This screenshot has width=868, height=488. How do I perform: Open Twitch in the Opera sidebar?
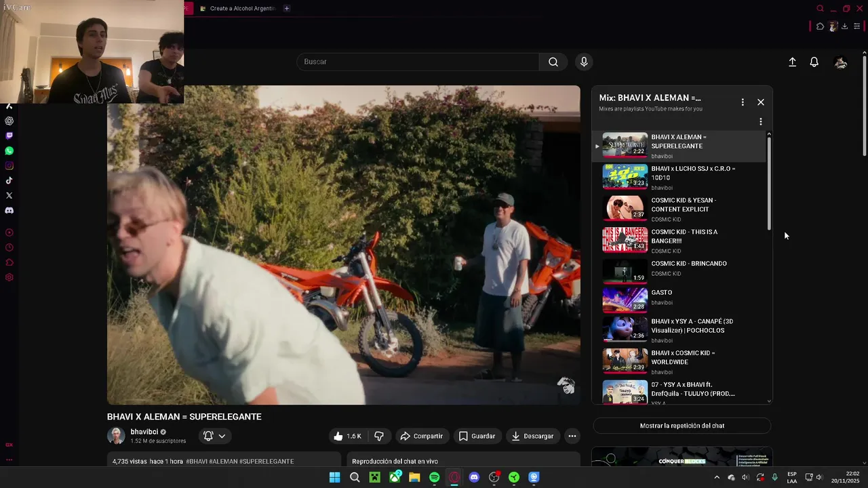point(9,136)
